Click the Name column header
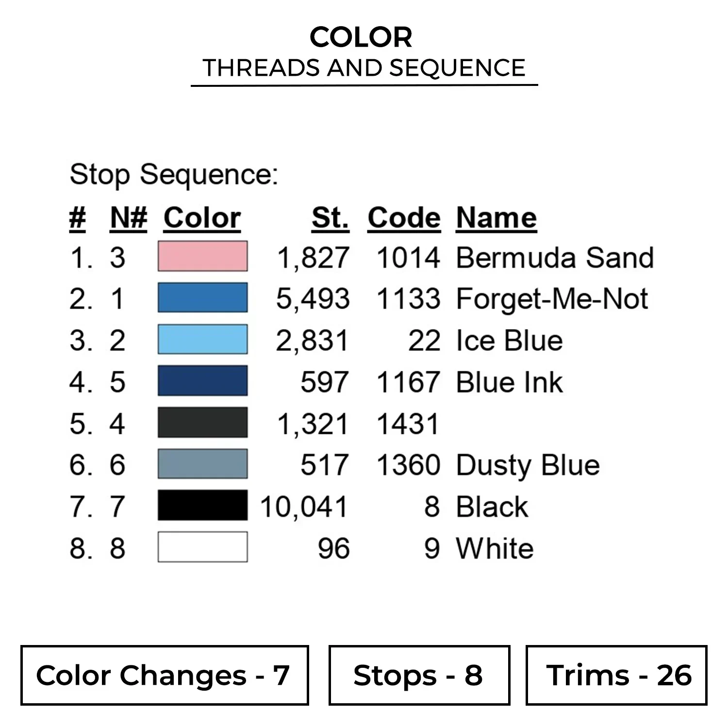 coord(496,218)
